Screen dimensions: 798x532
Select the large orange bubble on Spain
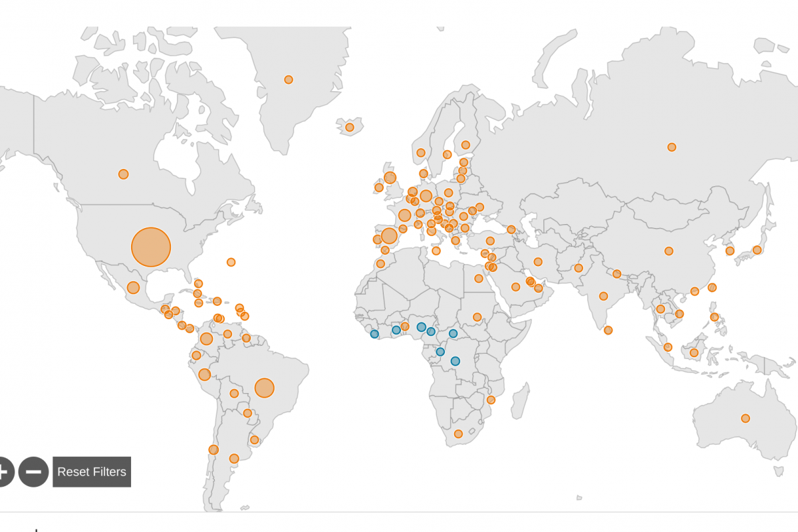click(x=389, y=236)
